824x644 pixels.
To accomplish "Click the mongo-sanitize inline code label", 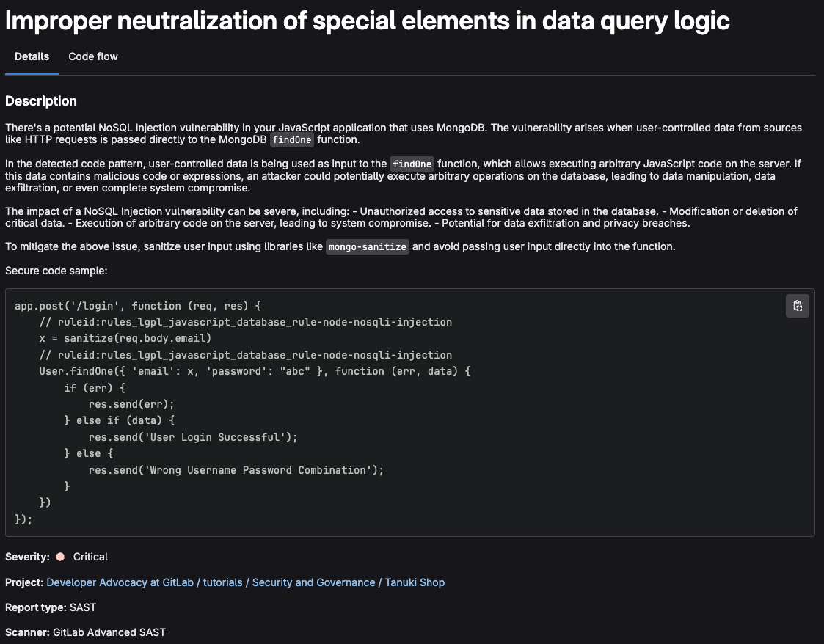I will [367, 247].
